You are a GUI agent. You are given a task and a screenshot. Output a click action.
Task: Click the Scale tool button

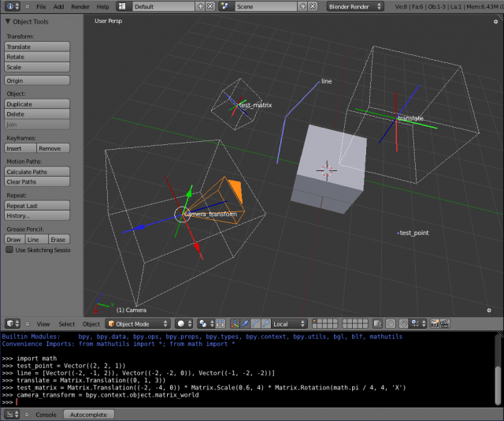click(x=37, y=67)
